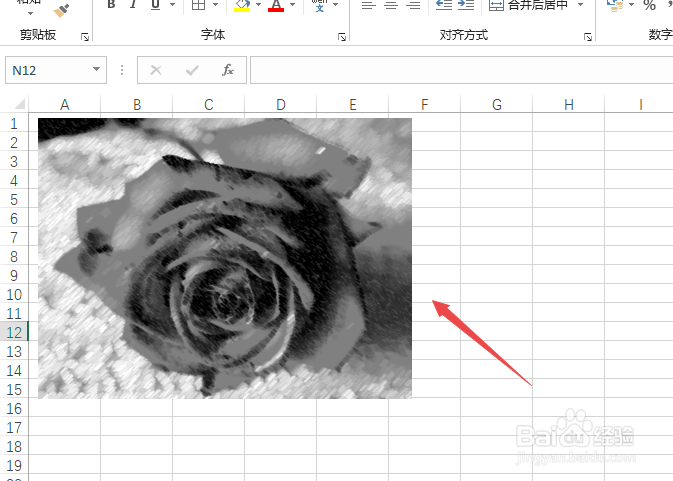Select column F header
The height and width of the screenshot is (481, 673).
click(424, 104)
